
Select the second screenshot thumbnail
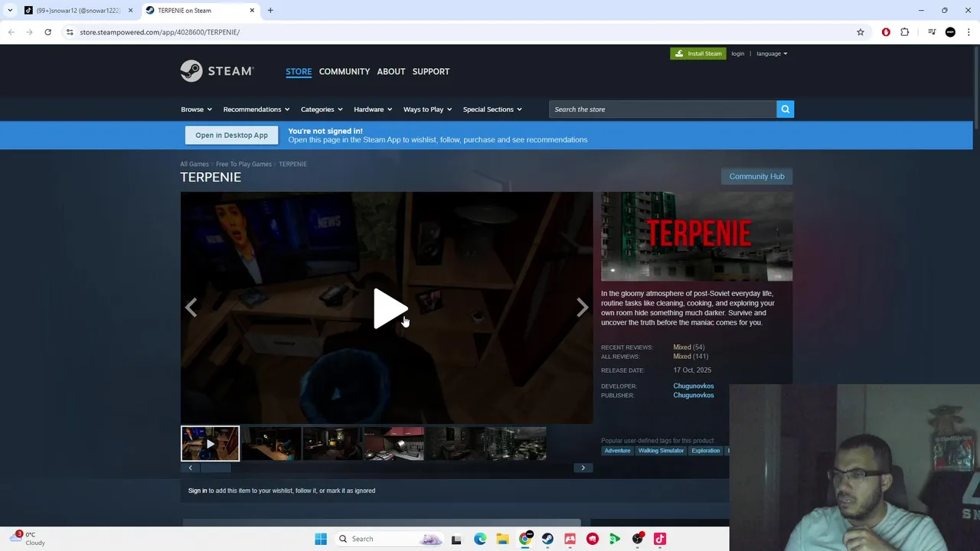[x=271, y=444]
